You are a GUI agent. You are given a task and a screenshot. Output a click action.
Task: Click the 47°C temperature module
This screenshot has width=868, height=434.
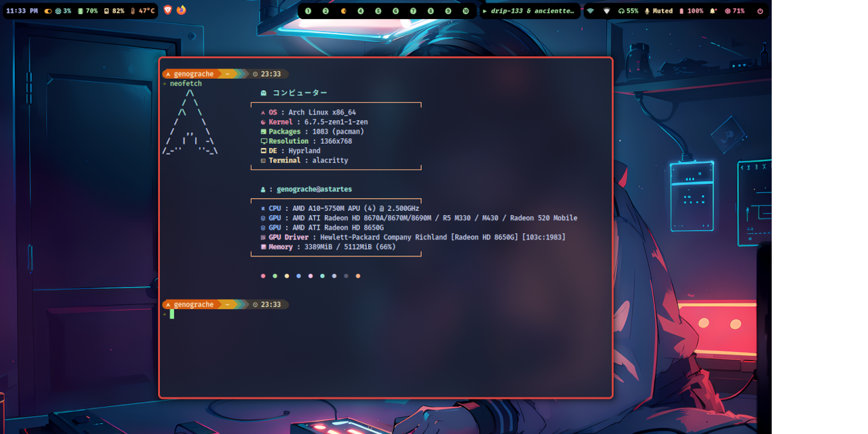click(x=142, y=11)
